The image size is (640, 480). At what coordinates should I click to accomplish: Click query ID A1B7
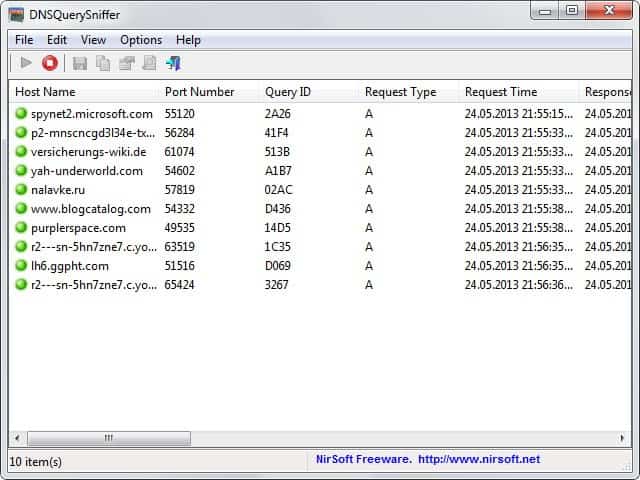point(278,171)
